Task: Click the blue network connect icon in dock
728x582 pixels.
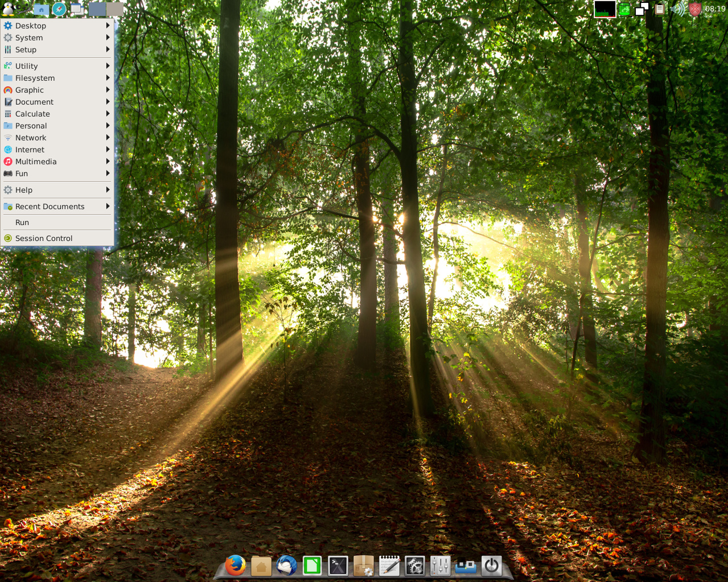Action: pyautogui.click(x=466, y=566)
